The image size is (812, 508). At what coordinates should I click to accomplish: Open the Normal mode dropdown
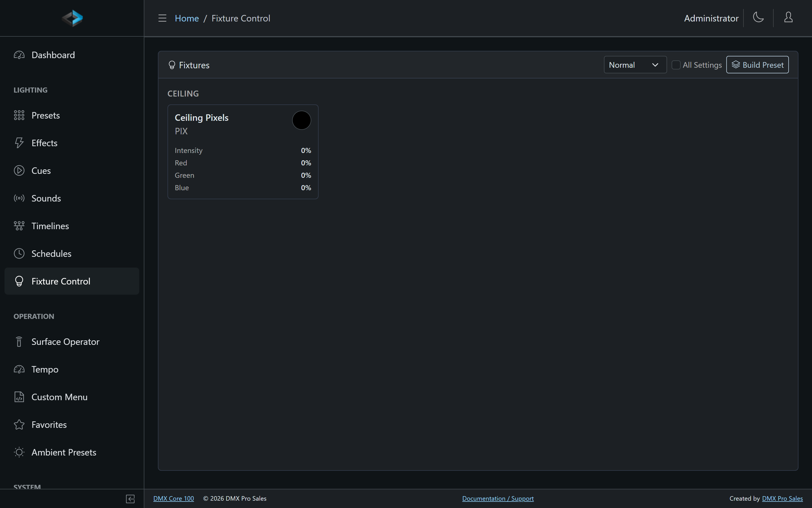point(635,65)
